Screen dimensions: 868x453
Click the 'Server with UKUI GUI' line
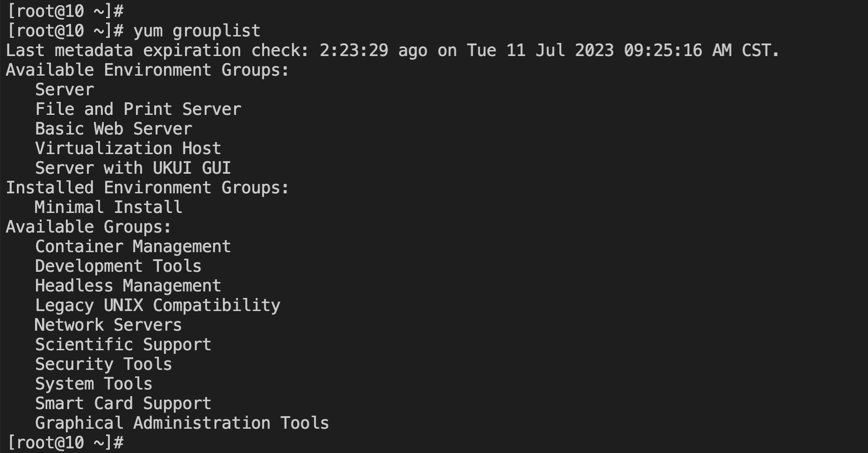133,168
